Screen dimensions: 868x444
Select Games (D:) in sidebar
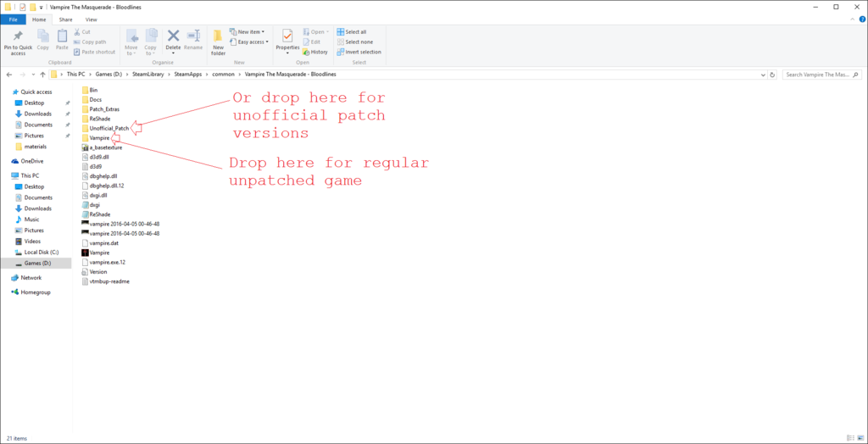[x=36, y=263]
